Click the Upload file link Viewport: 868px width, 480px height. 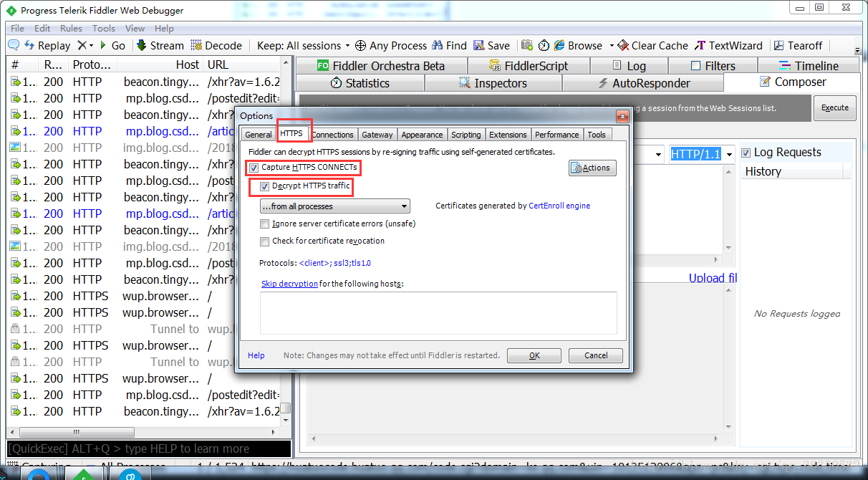pyautogui.click(x=713, y=278)
